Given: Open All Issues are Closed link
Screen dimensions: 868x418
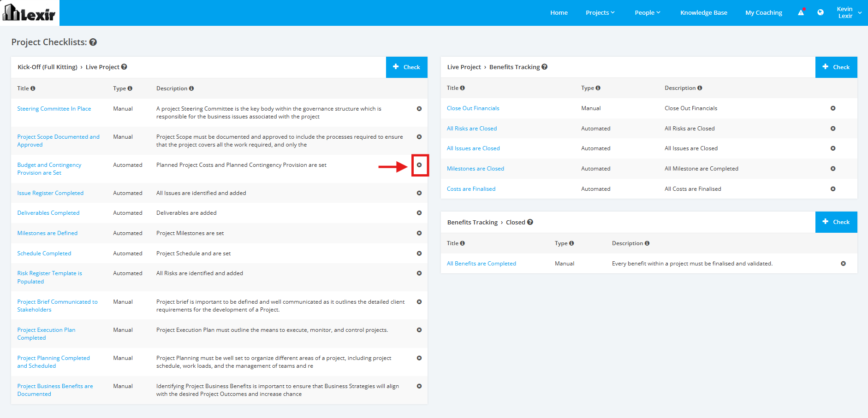Looking at the screenshot, I should point(473,148).
